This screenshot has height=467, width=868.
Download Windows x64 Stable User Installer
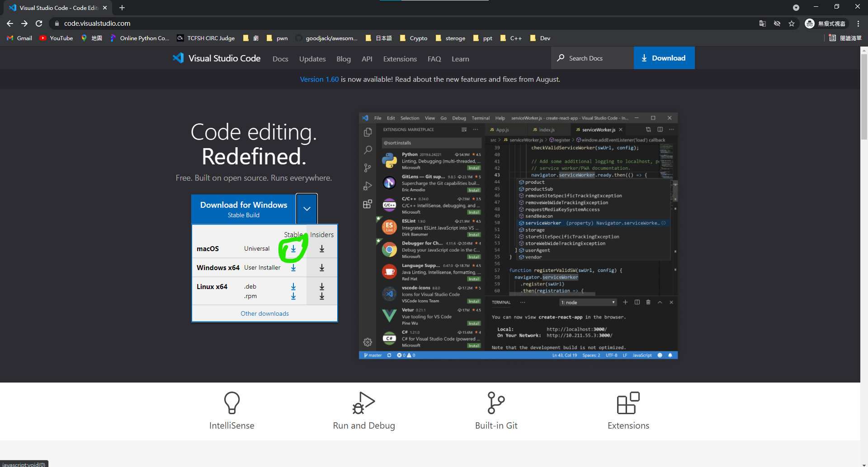coord(293,268)
